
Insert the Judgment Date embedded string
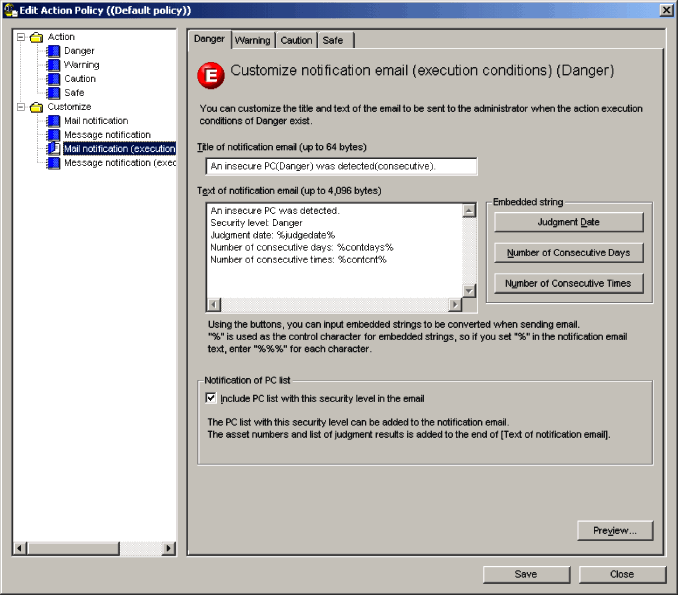point(569,222)
